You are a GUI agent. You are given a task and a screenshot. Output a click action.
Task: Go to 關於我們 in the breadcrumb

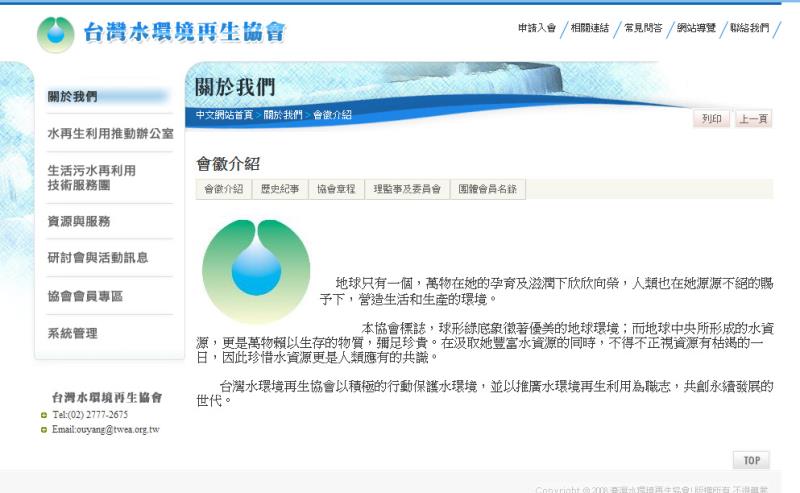pyautogui.click(x=283, y=115)
